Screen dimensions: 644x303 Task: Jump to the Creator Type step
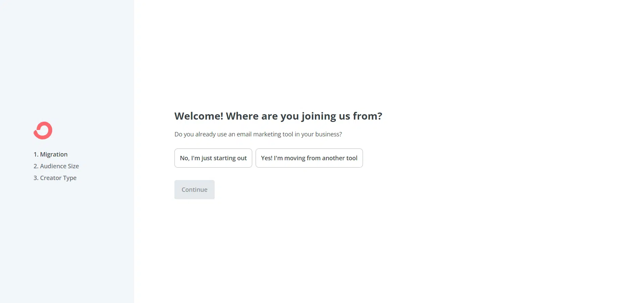(55, 178)
